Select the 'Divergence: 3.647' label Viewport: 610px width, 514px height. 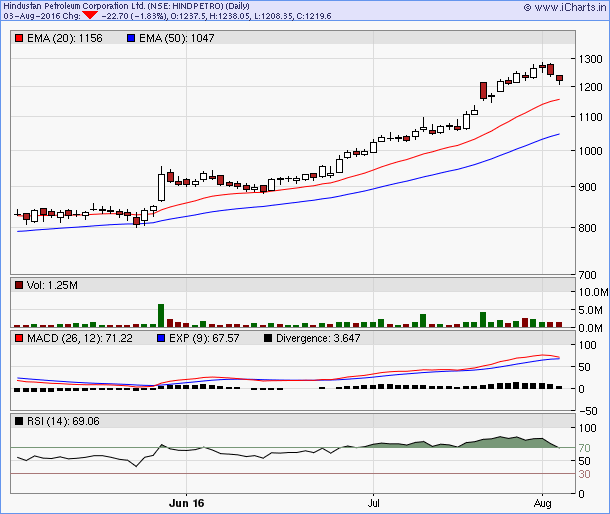point(318,338)
